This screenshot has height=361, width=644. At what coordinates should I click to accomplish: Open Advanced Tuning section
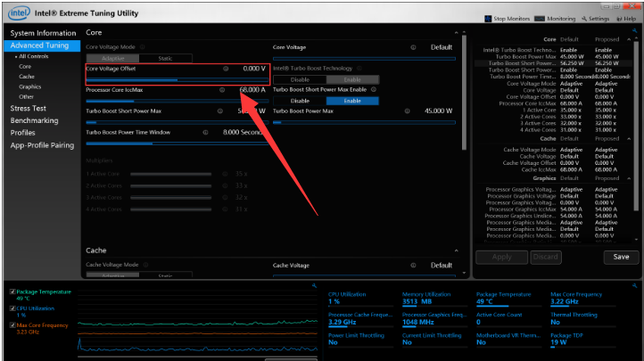(43, 45)
